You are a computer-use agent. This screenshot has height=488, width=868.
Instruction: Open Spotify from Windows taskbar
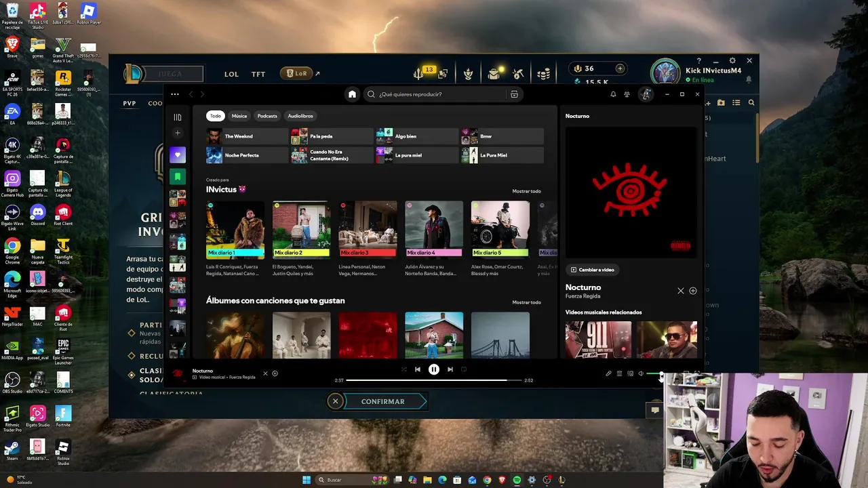517,480
